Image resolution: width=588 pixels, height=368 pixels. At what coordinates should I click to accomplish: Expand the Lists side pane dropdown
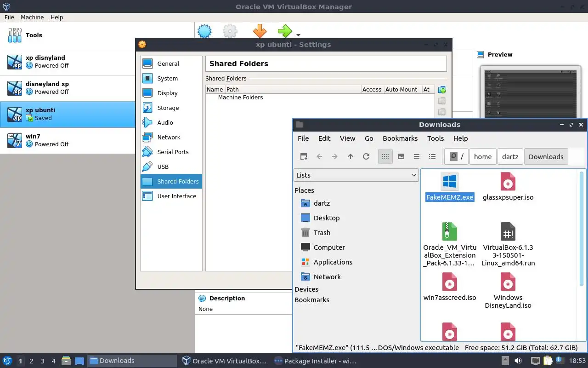(x=356, y=175)
